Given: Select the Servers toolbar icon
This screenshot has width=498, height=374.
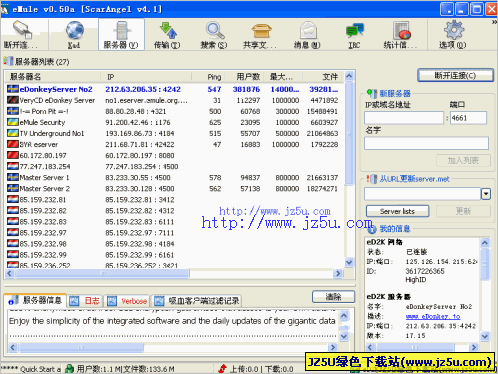Looking at the screenshot, I should pyautogui.click(x=121, y=30).
